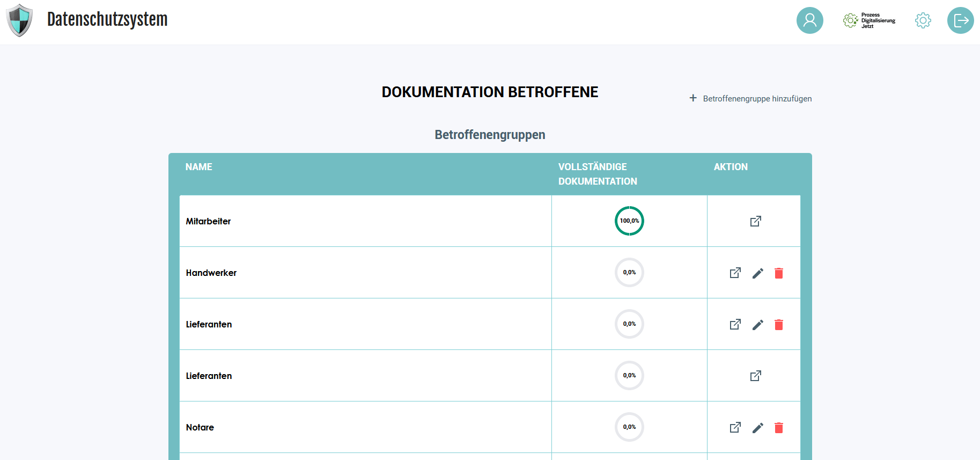Open the user profile icon
This screenshot has height=460, width=980.
pyautogui.click(x=809, y=20)
